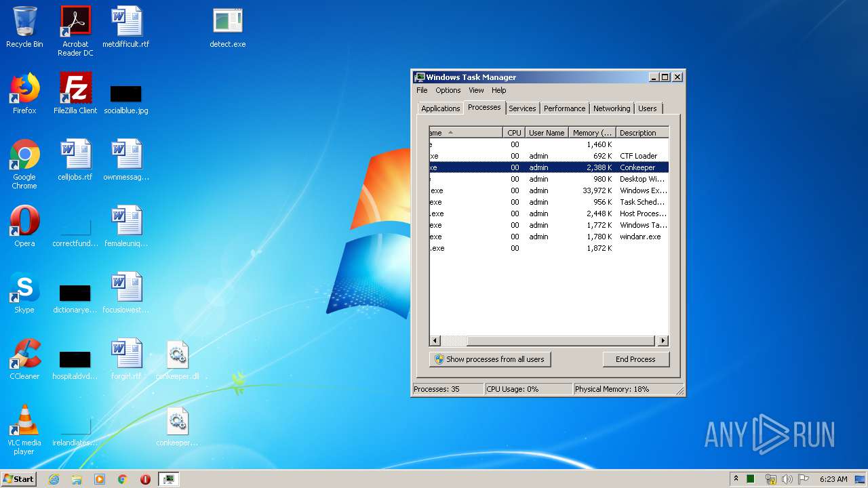Click the volume speaker tray icon
Viewport: 868px width, 488px height.
point(787,479)
